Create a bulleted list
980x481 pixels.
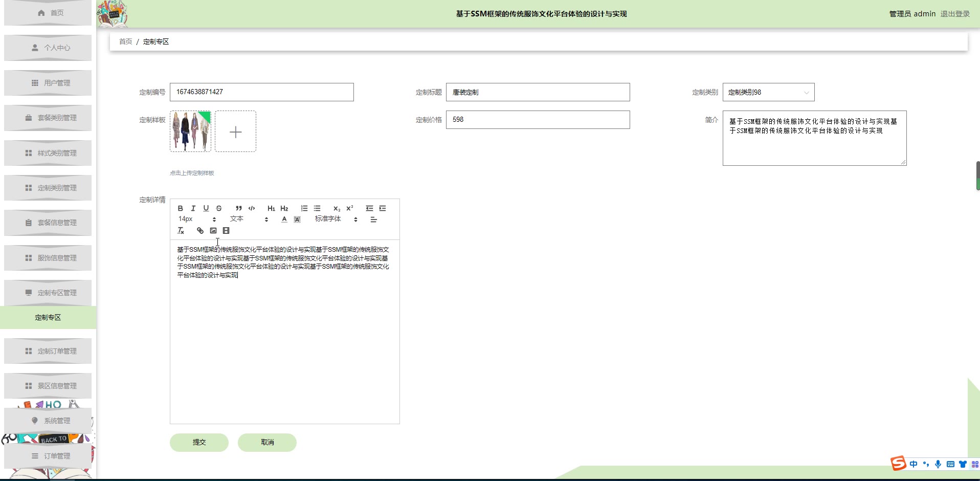coord(317,208)
